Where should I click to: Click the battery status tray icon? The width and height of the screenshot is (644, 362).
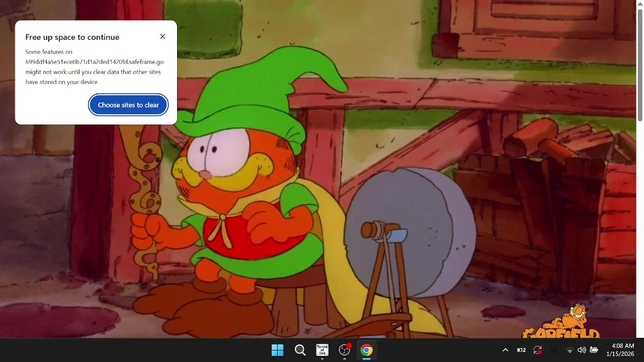coord(594,350)
